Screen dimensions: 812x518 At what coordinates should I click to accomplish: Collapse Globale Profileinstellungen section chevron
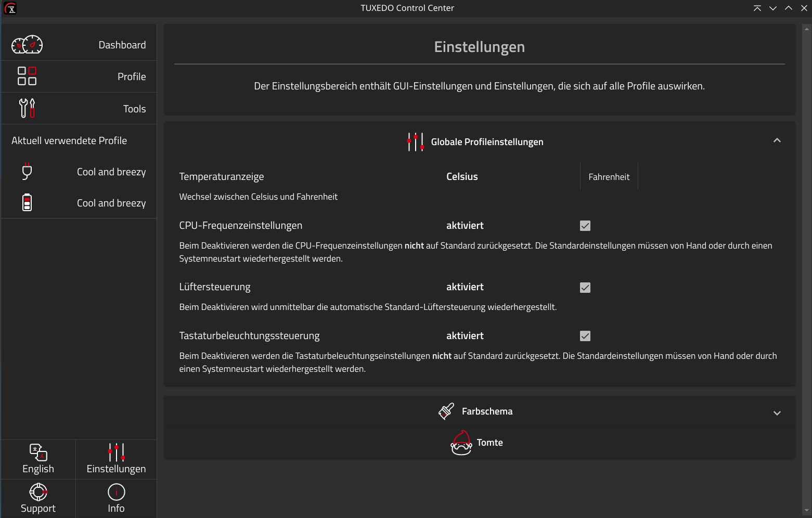tap(777, 140)
